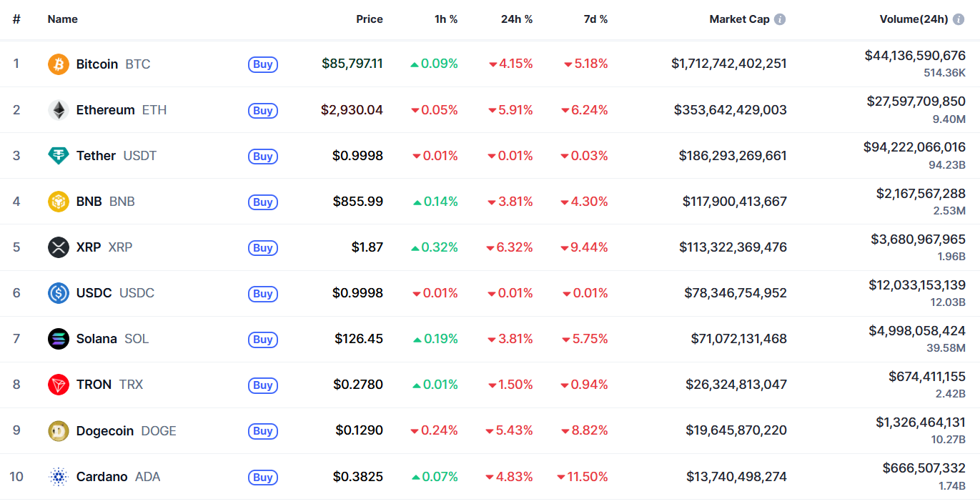Sort by rank number column header
Screen dimensions: 980x504
click(x=16, y=19)
